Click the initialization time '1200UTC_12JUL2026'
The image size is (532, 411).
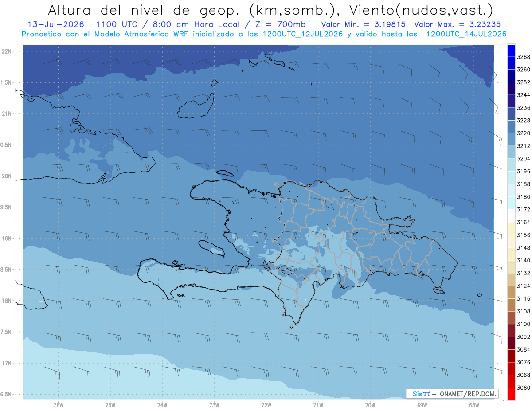tap(302, 34)
